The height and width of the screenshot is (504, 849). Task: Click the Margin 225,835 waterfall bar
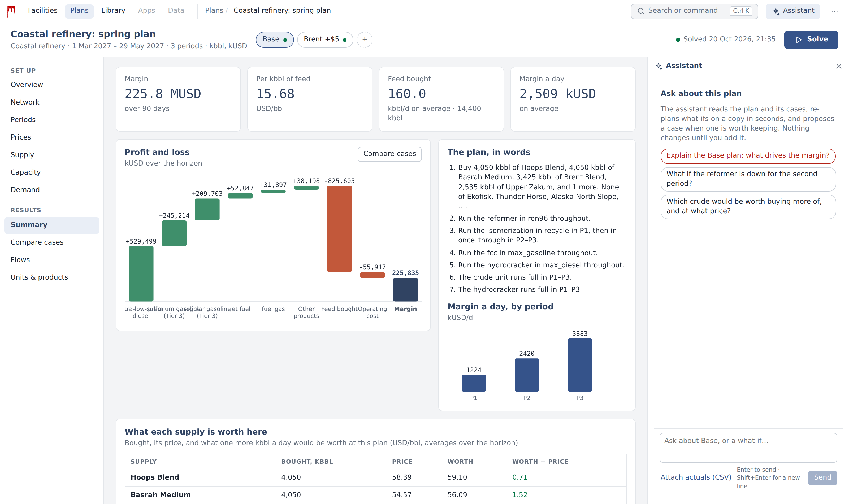405,289
